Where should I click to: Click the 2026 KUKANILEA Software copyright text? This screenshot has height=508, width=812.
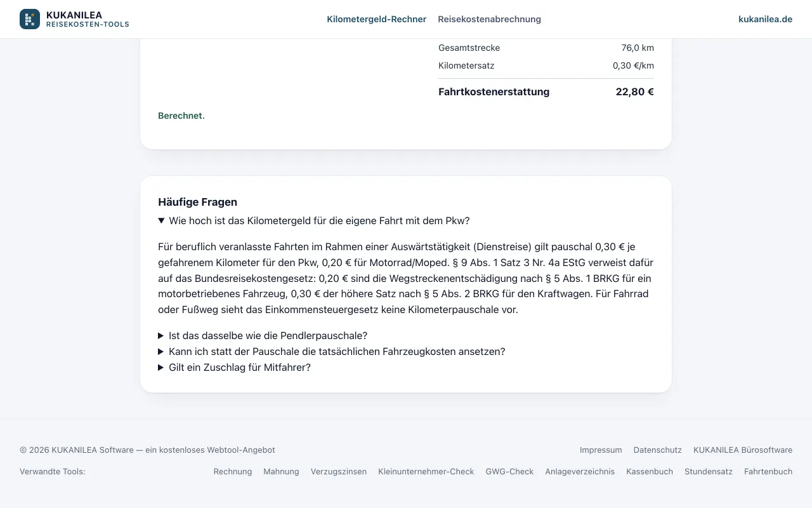pyautogui.click(x=147, y=450)
